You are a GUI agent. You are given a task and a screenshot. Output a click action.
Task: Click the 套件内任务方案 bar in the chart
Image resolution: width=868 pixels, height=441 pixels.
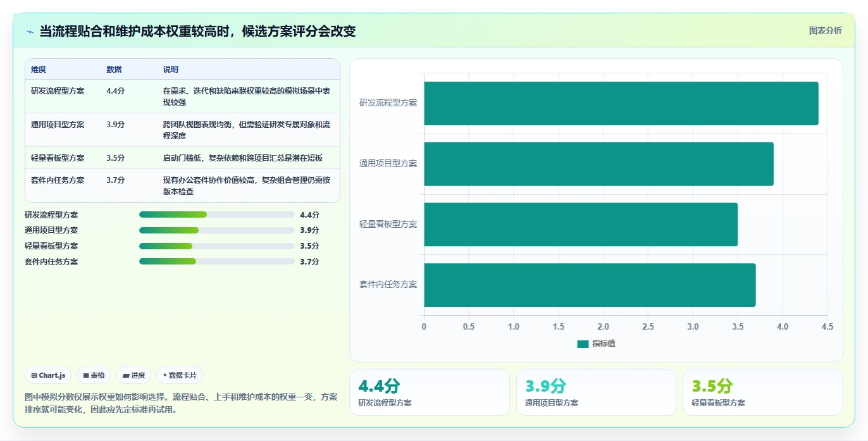point(590,285)
